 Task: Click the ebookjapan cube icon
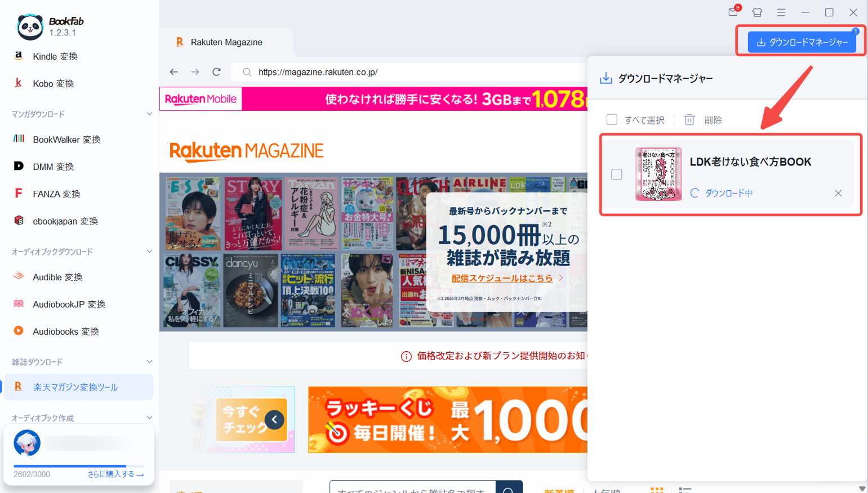[19, 221]
